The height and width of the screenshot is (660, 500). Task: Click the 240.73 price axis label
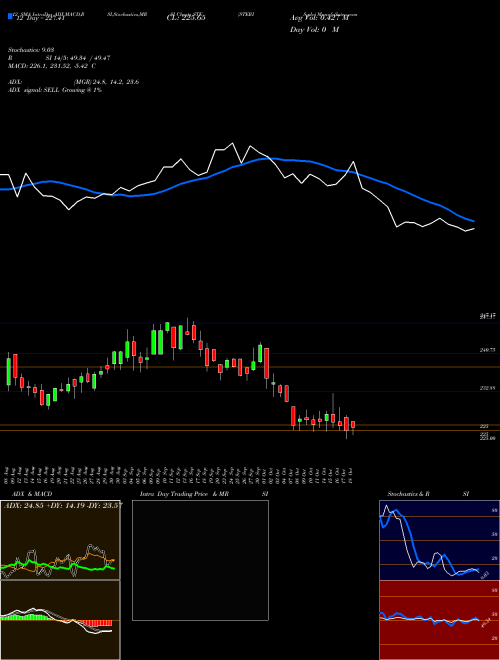coord(487,350)
